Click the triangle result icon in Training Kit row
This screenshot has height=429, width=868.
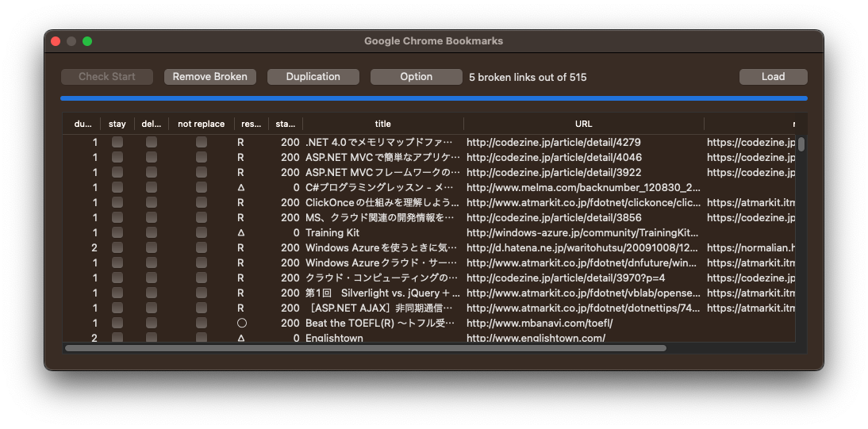pyautogui.click(x=240, y=233)
